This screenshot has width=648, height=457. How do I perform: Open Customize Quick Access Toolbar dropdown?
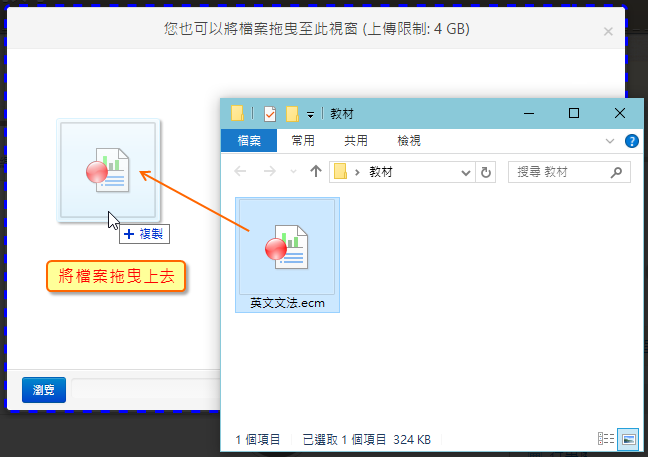coord(311,114)
